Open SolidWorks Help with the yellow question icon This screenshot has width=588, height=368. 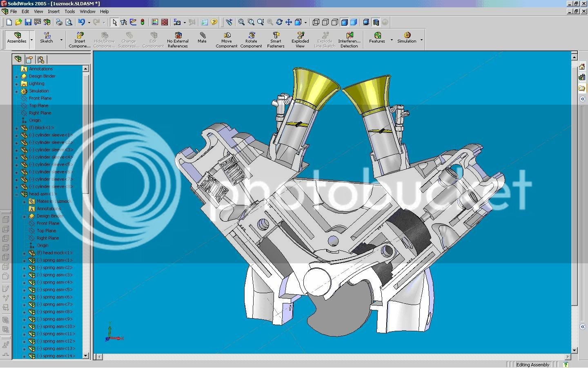pos(214,22)
